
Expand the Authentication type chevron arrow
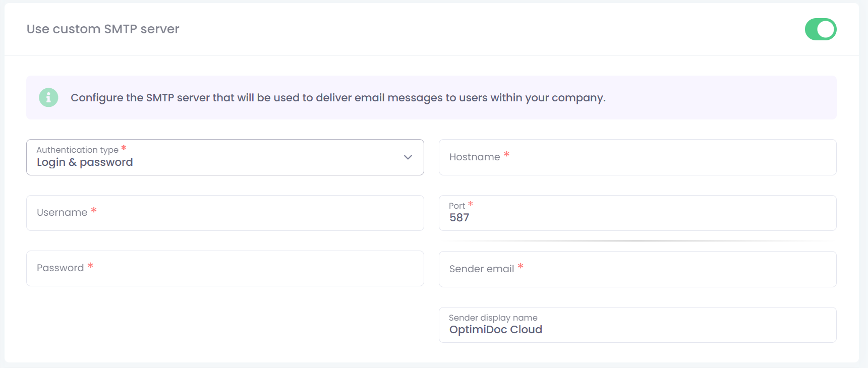point(408,157)
